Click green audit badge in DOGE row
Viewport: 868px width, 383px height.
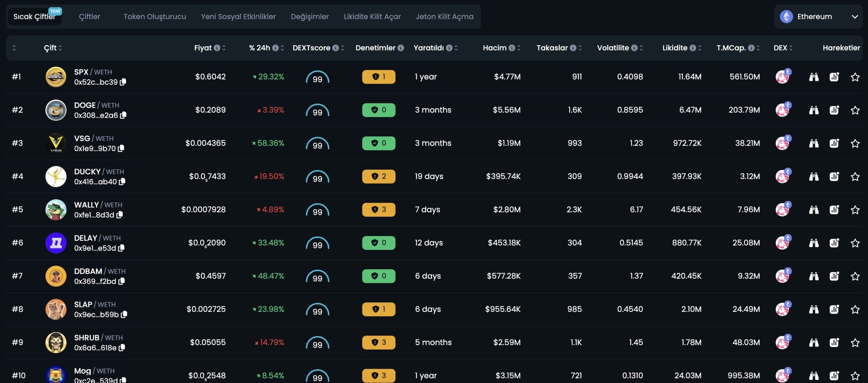(x=378, y=110)
